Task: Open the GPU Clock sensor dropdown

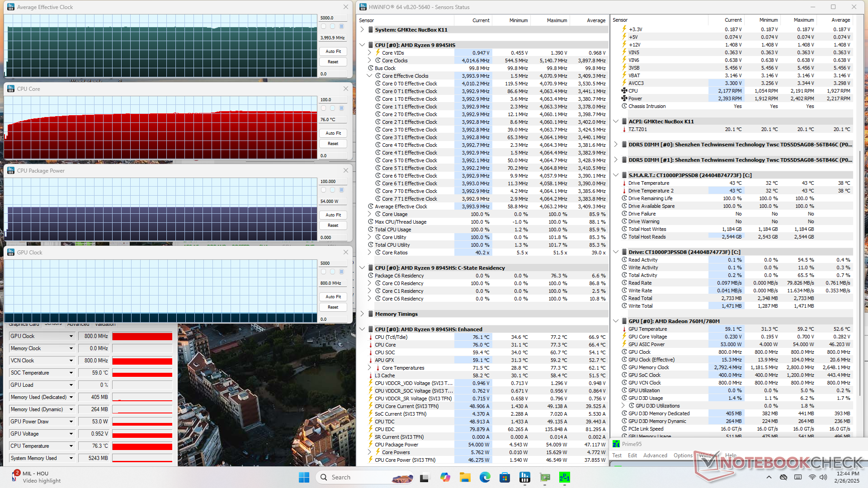Action: pos(71,336)
